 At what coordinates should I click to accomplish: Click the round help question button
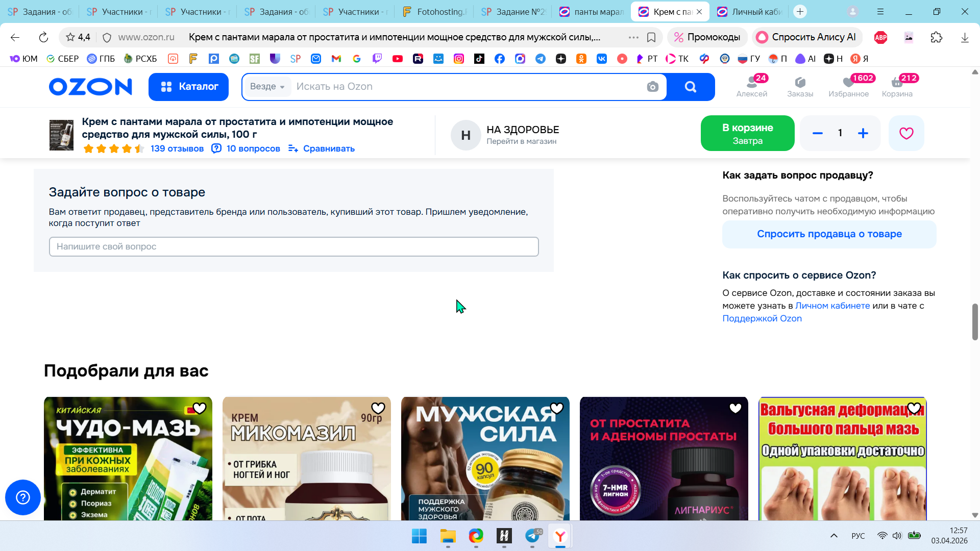(x=23, y=497)
